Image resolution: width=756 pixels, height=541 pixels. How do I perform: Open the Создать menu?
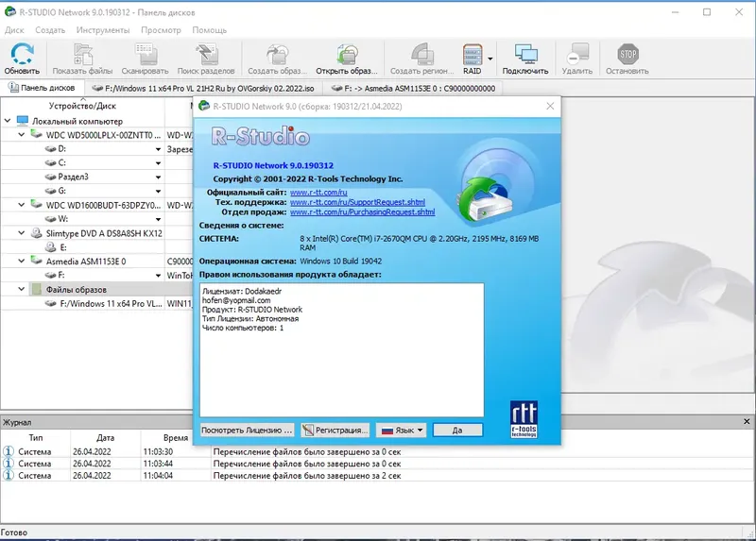(x=50, y=30)
